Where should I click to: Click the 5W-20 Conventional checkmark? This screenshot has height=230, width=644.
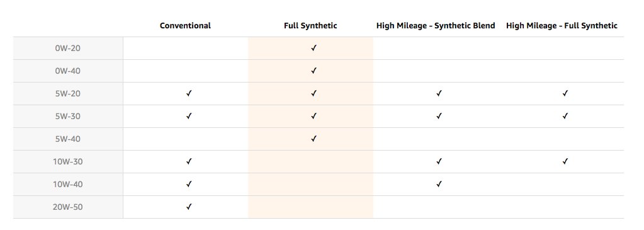click(189, 93)
